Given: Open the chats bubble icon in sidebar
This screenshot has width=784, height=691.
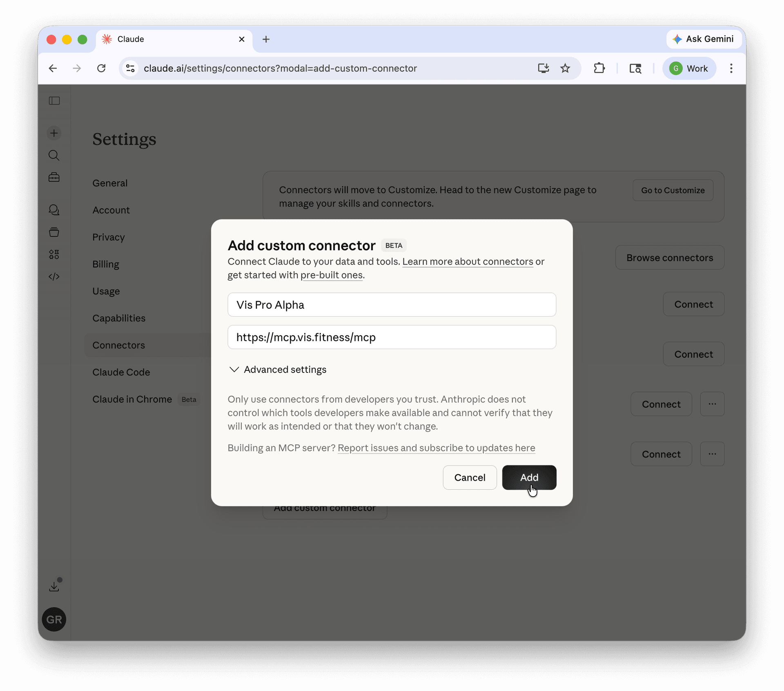Looking at the screenshot, I should point(54,210).
